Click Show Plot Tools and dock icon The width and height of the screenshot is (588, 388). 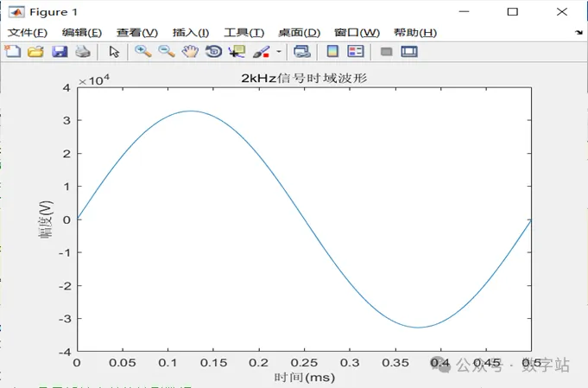409,51
